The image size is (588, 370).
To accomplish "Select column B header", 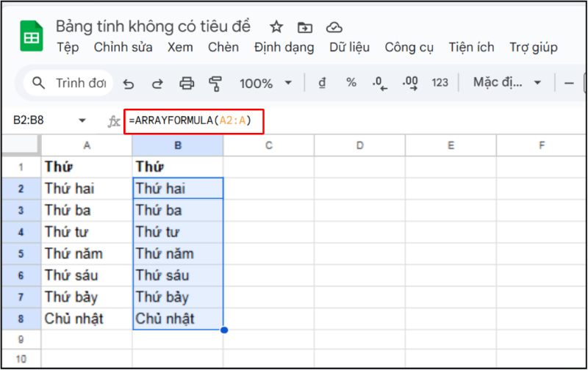I will click(x=178, y=145).
